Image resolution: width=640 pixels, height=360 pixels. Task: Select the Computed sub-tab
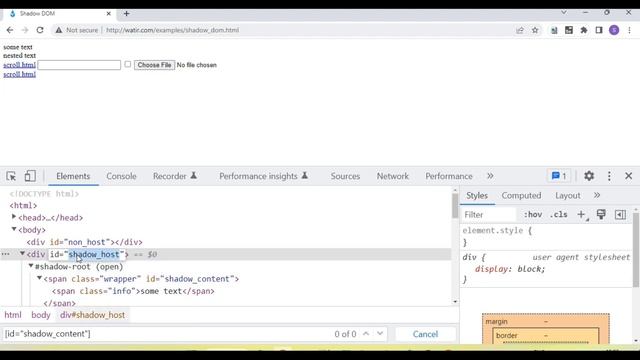pos(521,196)
